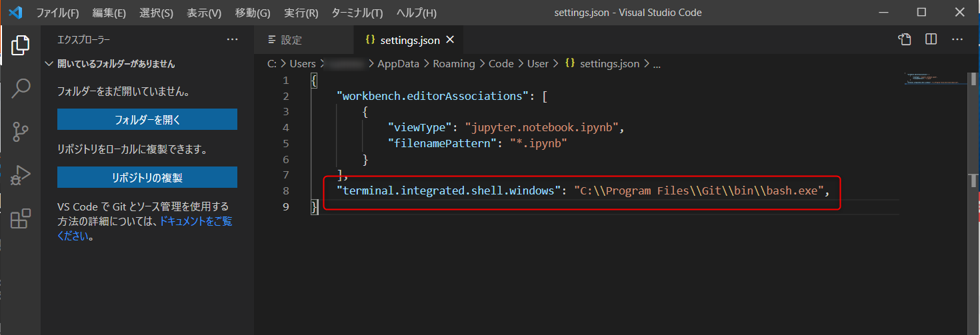This screenshot has height=335, width=980.
Task: Open 実行(R) menu
Action: pos(301,13)
